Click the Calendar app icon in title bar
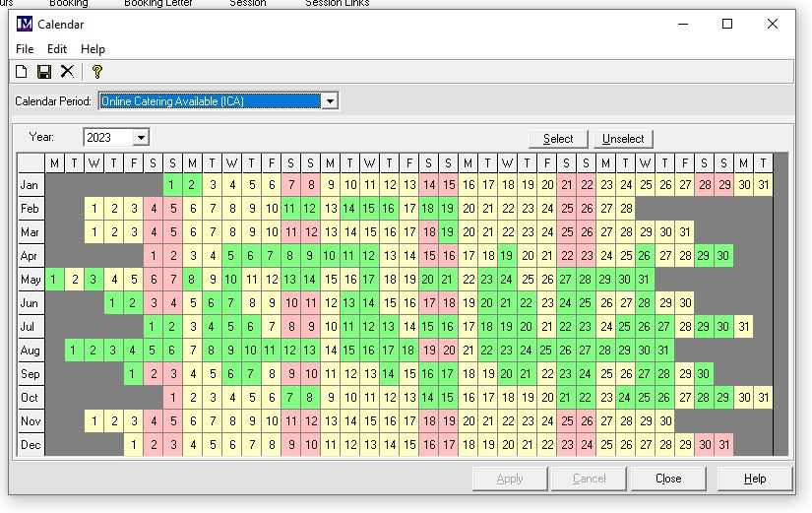812x513 pixels. click(25, 24)
